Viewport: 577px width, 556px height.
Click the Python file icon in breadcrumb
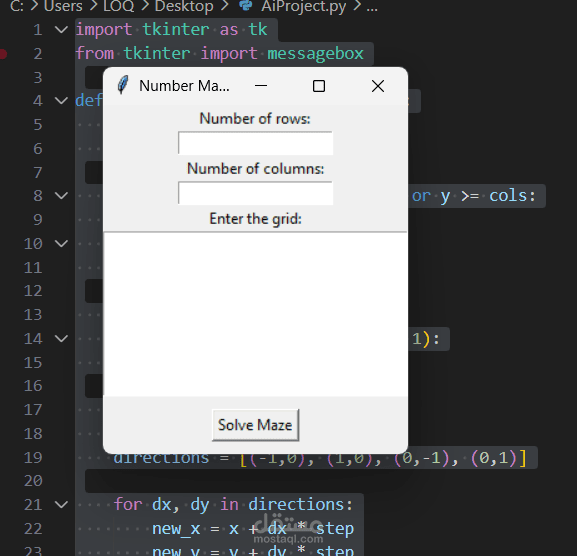[246, 5]
